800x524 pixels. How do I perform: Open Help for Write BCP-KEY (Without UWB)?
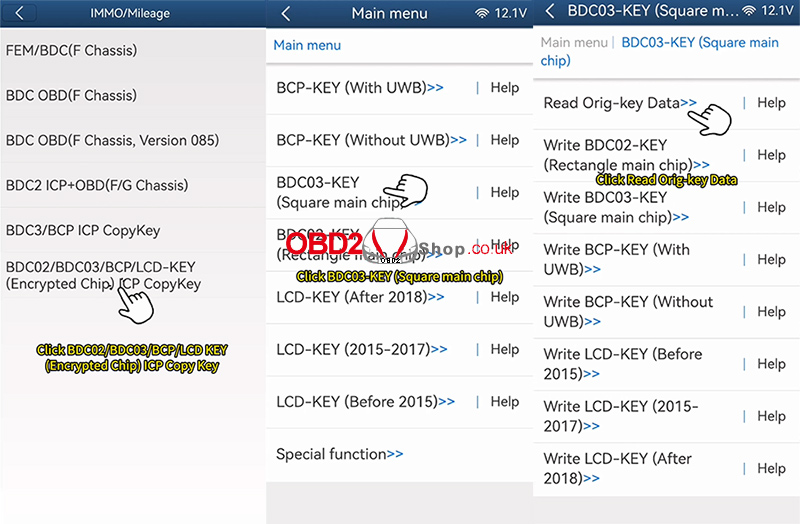tap(771, 312)
